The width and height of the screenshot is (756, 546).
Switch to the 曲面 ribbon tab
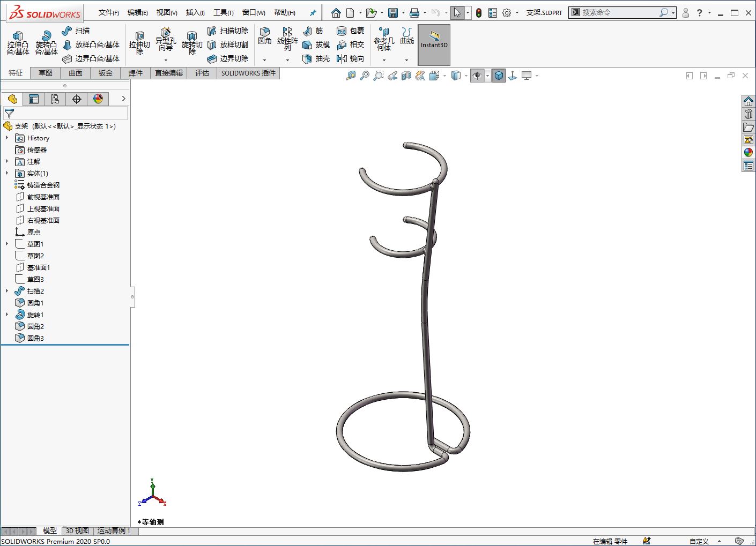pos(76,73)
